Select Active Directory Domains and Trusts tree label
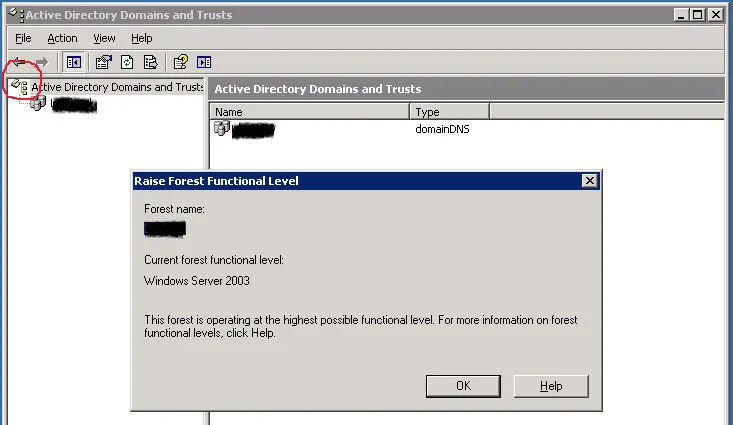Screen dimensions: 733x425 click(117, 87)
